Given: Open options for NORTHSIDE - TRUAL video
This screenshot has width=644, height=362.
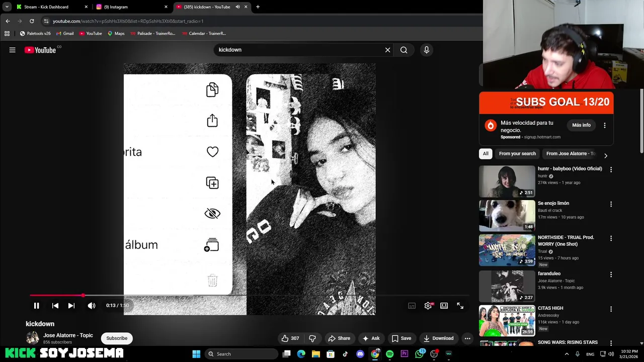Looking at the screenshot, I should (x=611, y=239).
